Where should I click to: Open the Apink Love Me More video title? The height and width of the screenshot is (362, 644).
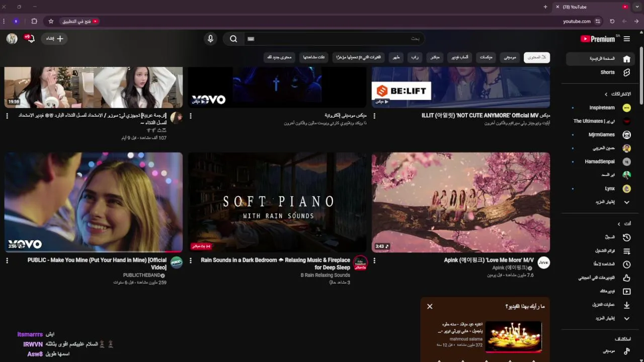(489, 260)
